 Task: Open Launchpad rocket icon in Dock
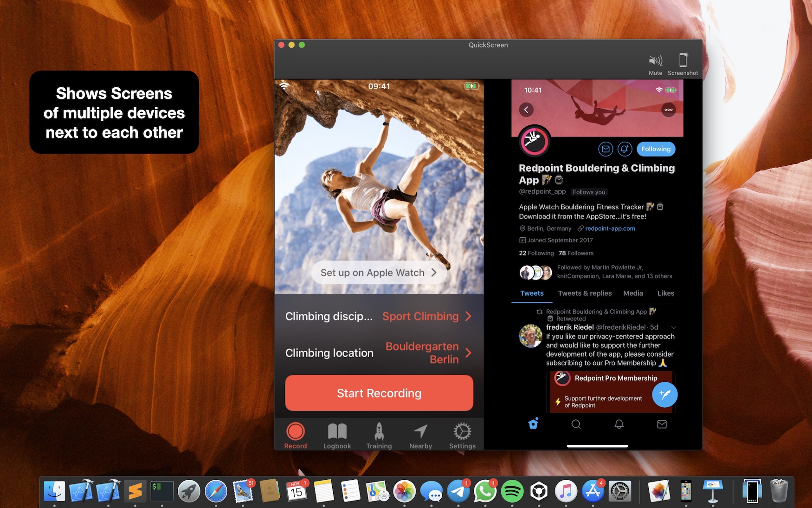point(189,491)
